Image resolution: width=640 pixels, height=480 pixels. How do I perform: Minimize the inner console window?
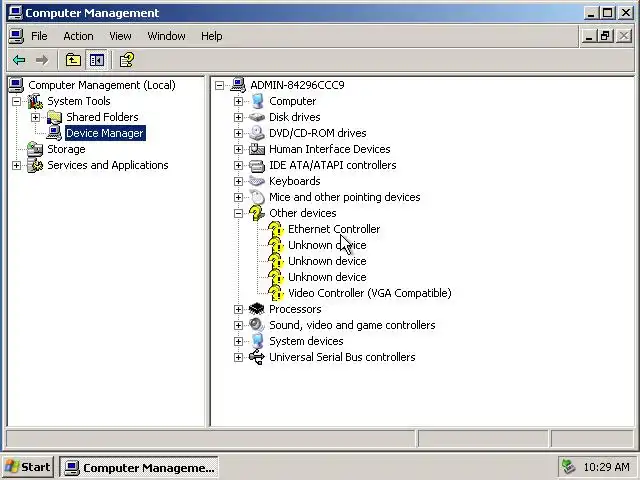coord(589,36)
